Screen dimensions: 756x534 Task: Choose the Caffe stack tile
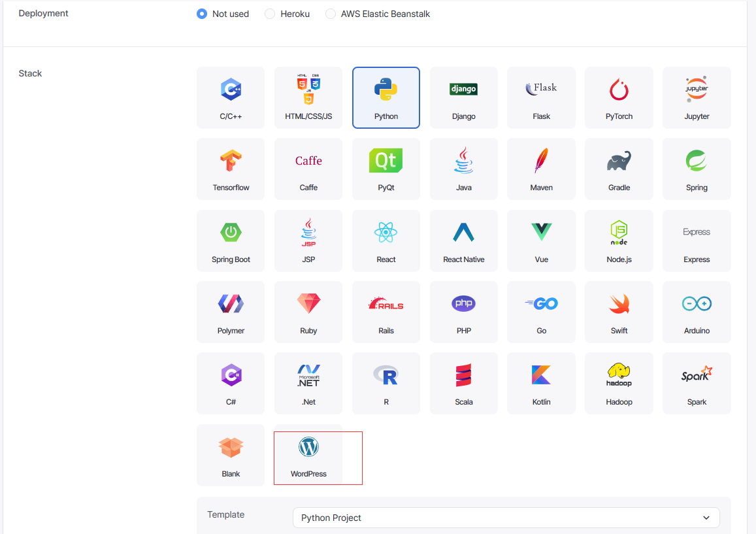tap(308, 169)
